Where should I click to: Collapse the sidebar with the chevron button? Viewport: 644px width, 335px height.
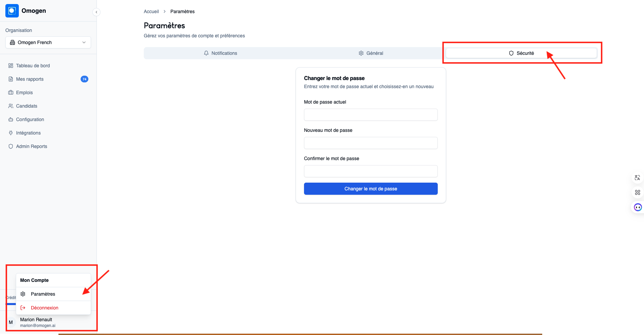96,12
